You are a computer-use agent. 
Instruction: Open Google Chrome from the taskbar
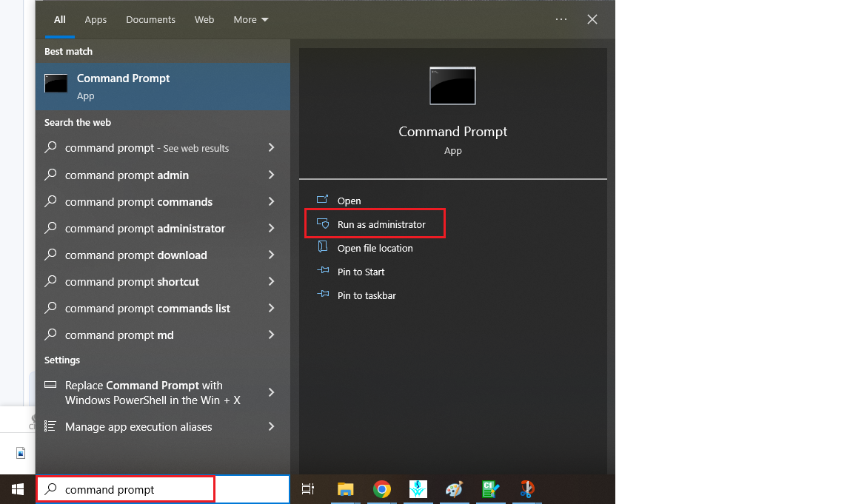[382, 489]
